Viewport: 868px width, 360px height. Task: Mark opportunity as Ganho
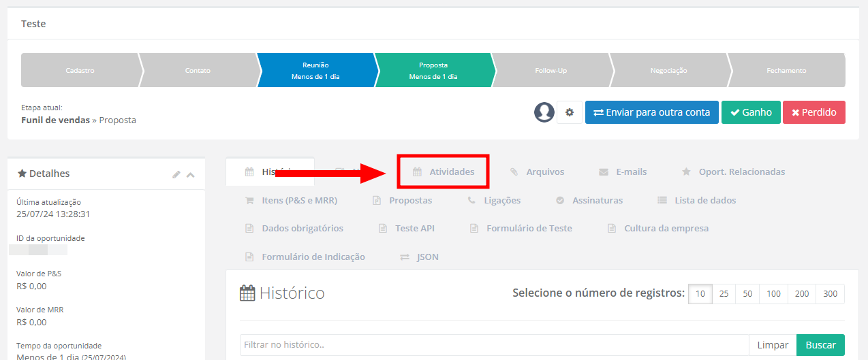pyautogui.click(x=751, y=112)
